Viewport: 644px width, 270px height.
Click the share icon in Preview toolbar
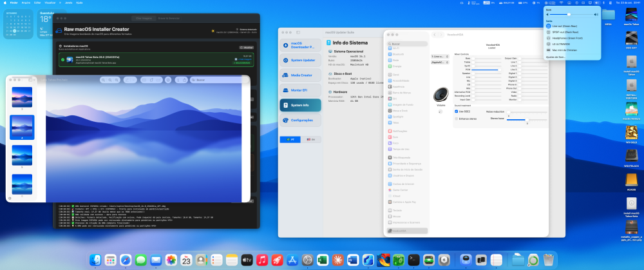click(185, 80)
